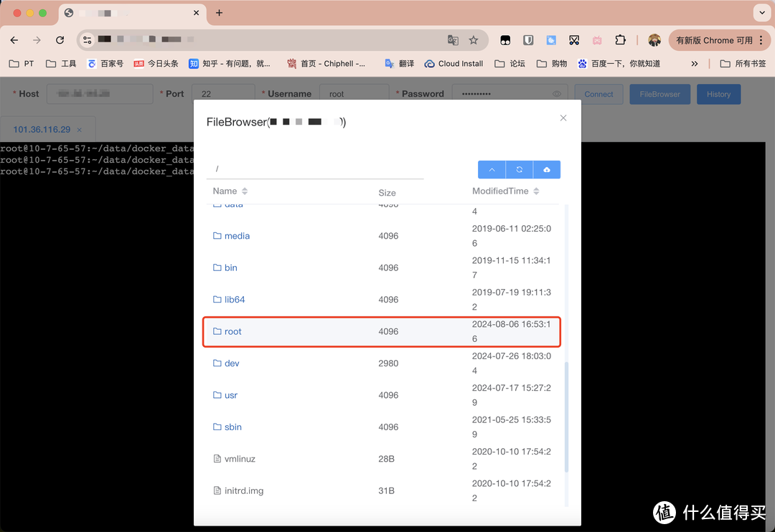Select the vmlinuz file
Image resolution: width=775 pixels, height=532 pixels.
coord(240,459)
